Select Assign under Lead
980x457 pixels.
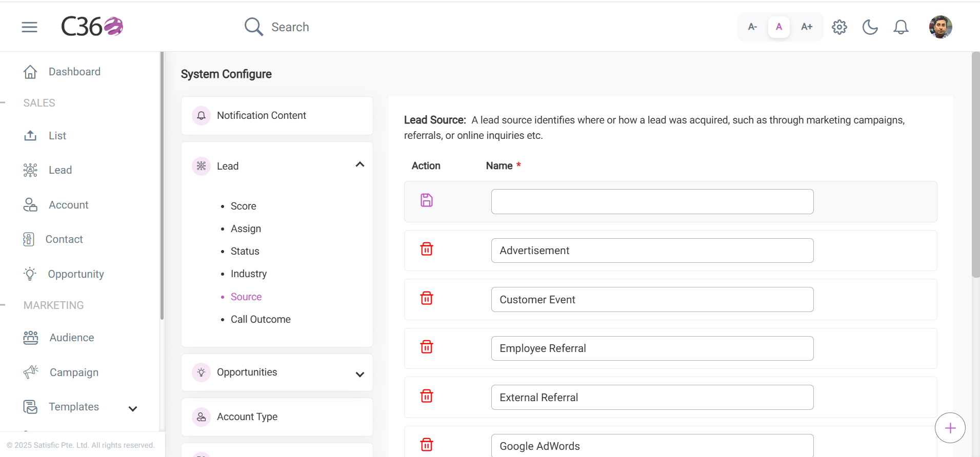[246, 228]
